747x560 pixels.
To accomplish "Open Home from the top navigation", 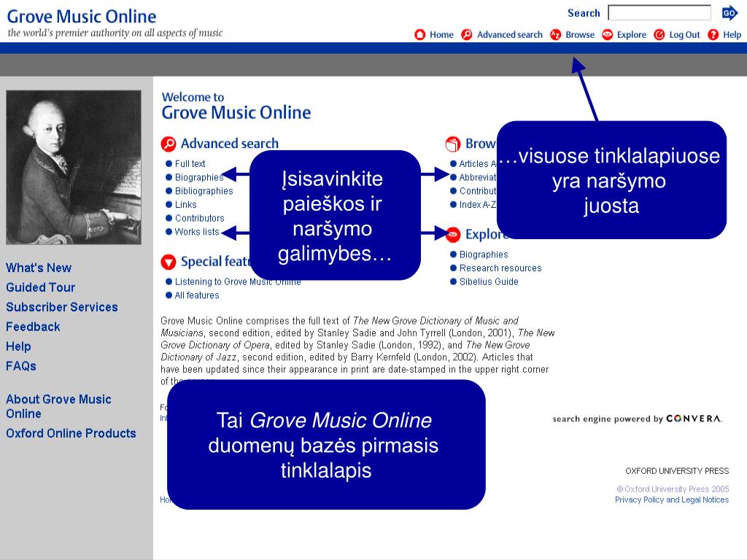I will click(x=441, y=35).
